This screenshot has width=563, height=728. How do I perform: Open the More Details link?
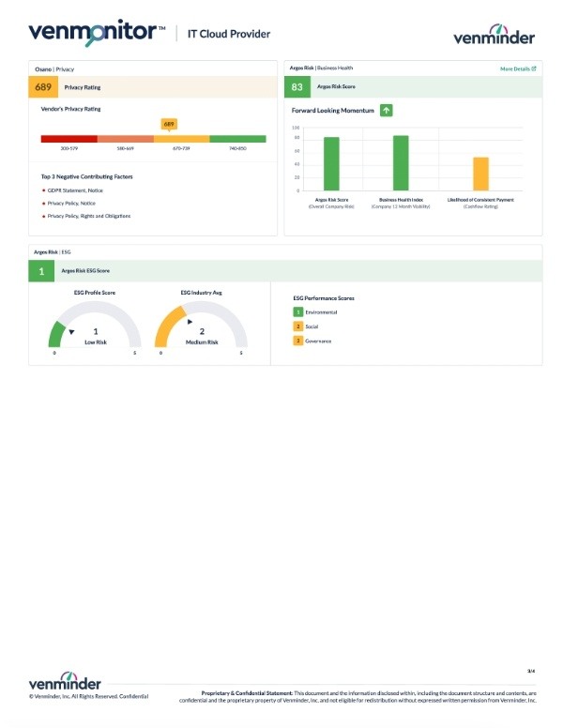(x=517, y=68)
